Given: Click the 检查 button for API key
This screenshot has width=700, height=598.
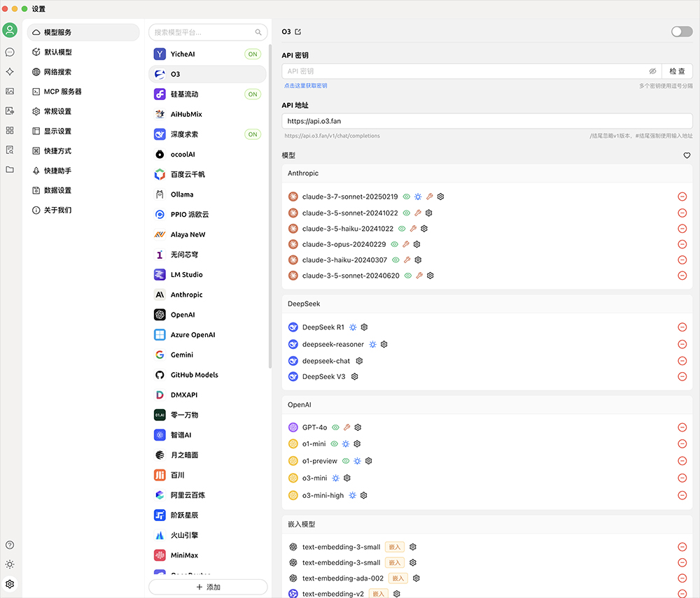Looking at the screenshot, I should point(677,71).
